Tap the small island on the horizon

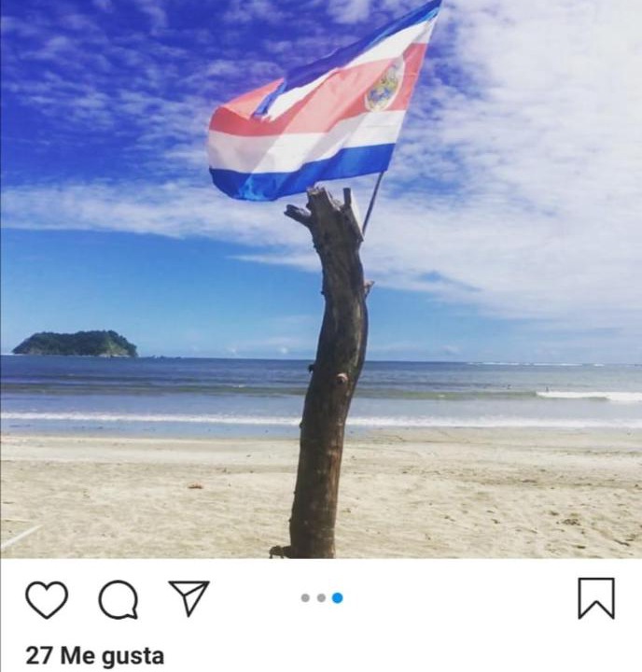76,343
